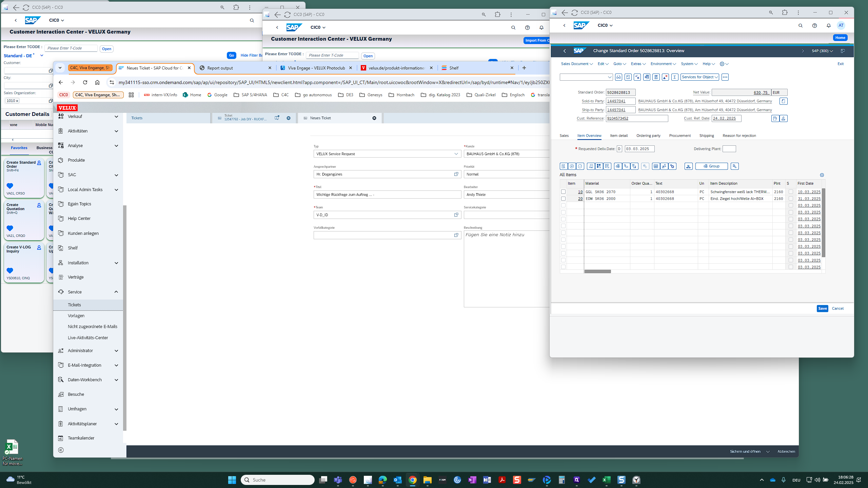Switch to the Reason for rejection tab
Viewport: 868px width, 488px height.
tap(739, 136)
